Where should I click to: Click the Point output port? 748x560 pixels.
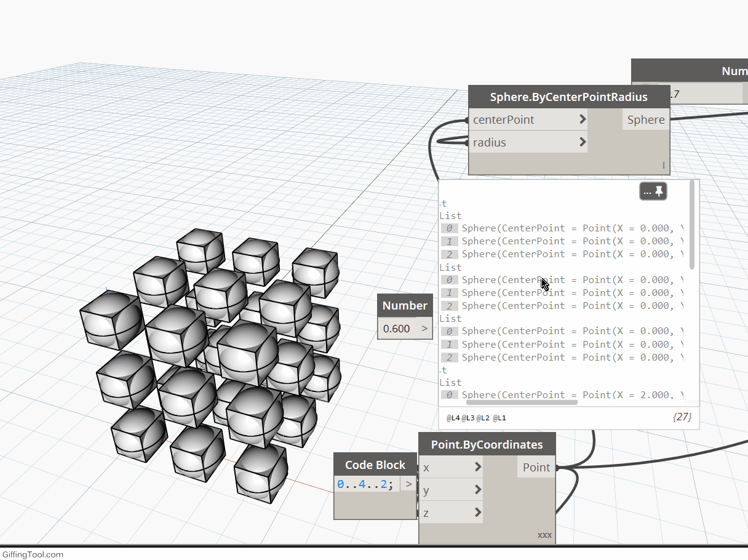click(x=536, y=467)
